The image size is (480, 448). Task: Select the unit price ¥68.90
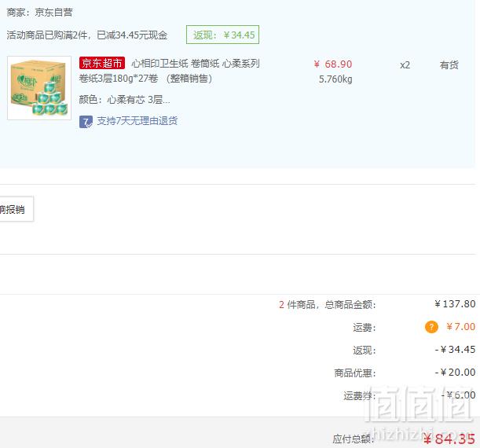coord(333,64)
